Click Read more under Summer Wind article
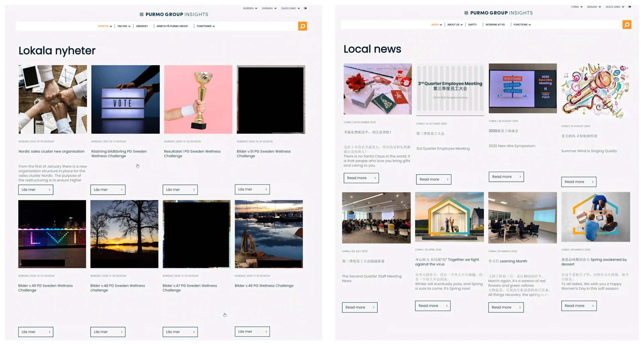Viewport: 644px width, 345px height. tap(579, 182)
